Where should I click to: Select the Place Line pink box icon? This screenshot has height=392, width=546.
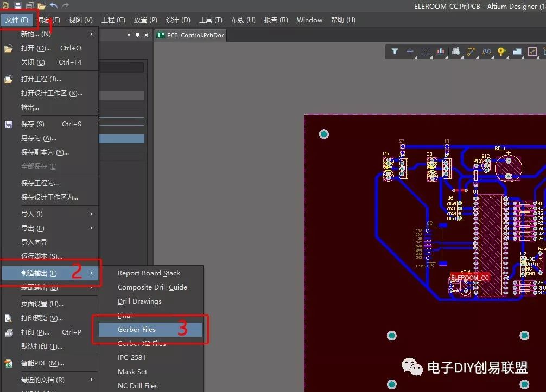pyautogui.click(x=532, y=52)
